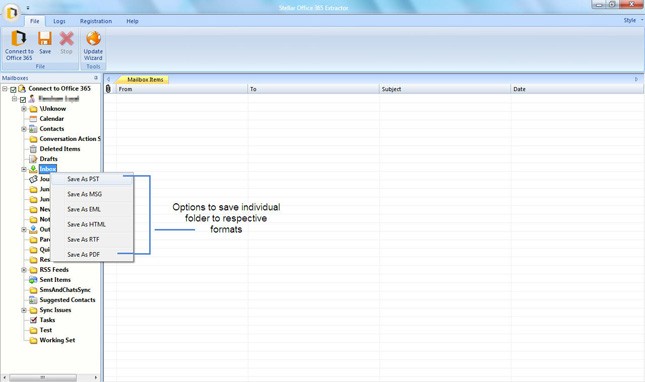The width and height of the screenshot is (645, 382).
Task: Sort by the Date column header
Action: point(577,89)
